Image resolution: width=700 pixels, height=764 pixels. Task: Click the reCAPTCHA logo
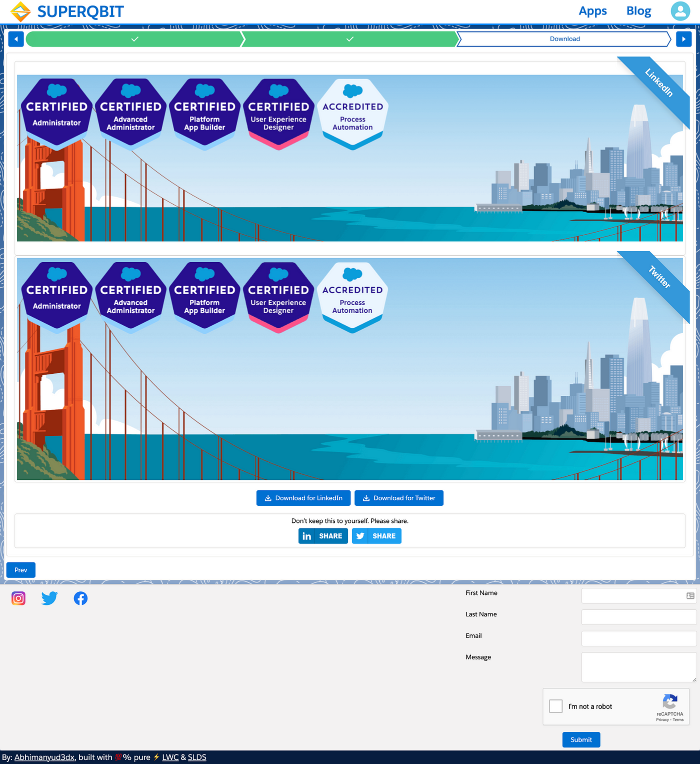point(670,701)
